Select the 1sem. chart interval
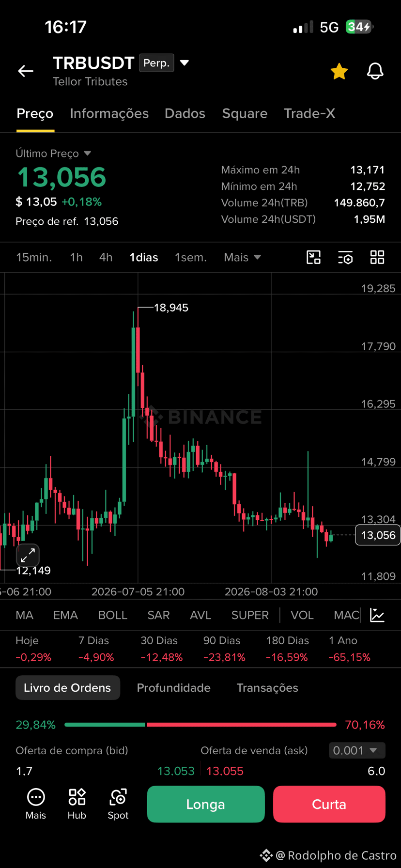Screen dimensions: 401x868 pyautogui.click(x=191, y=257)
